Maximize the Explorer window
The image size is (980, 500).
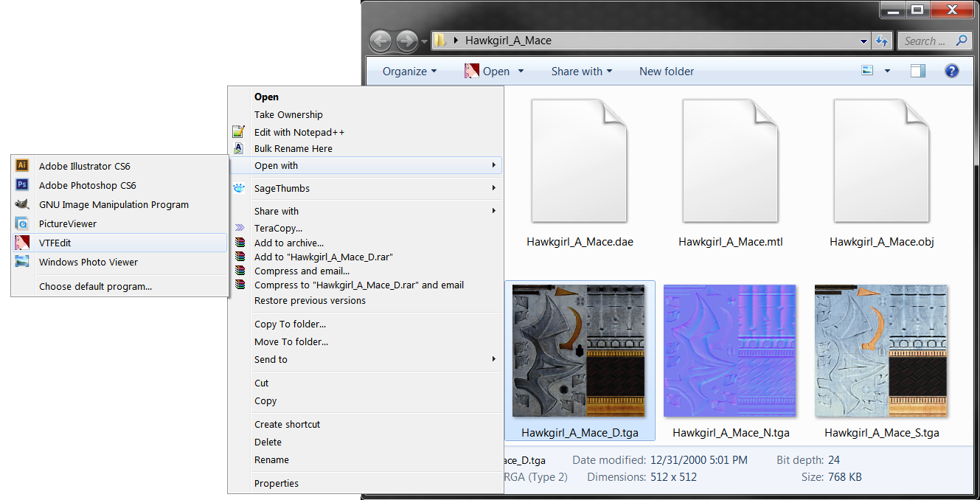(917, 10)
